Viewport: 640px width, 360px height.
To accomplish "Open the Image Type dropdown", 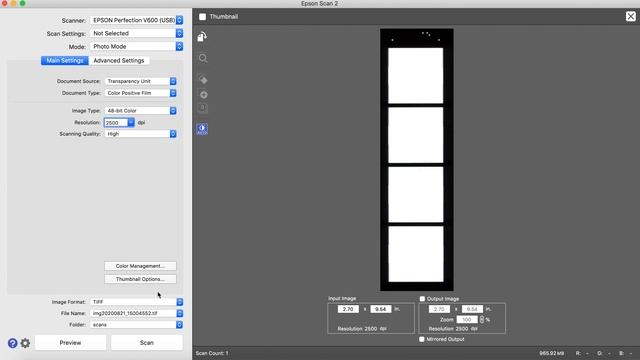I will pos(140,111).
